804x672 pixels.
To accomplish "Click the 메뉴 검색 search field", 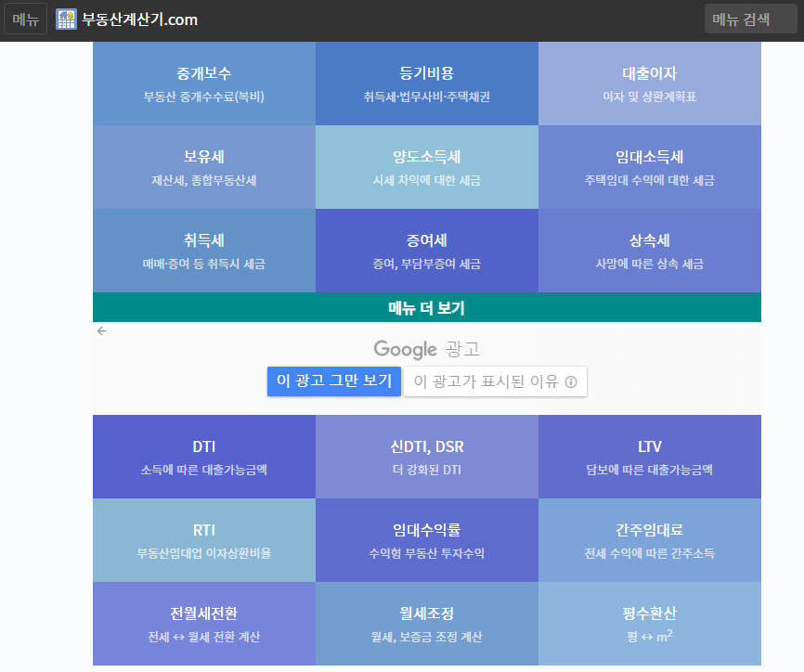I will coord(752,19).
